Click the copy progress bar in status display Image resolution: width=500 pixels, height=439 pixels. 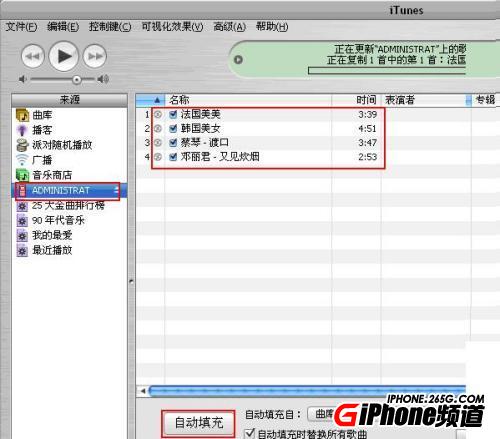pos(387,71)
